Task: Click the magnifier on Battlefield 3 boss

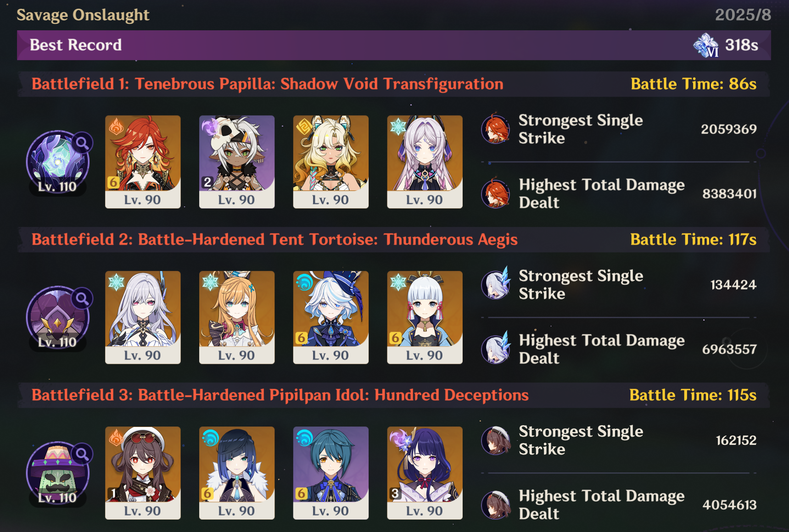Action: pyautogui.click(x=83, y=454)
